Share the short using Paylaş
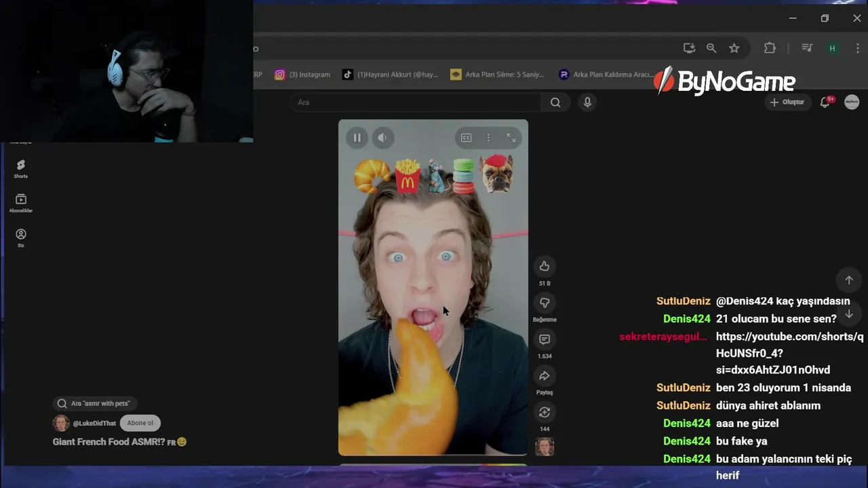 (x=545, y=376)
